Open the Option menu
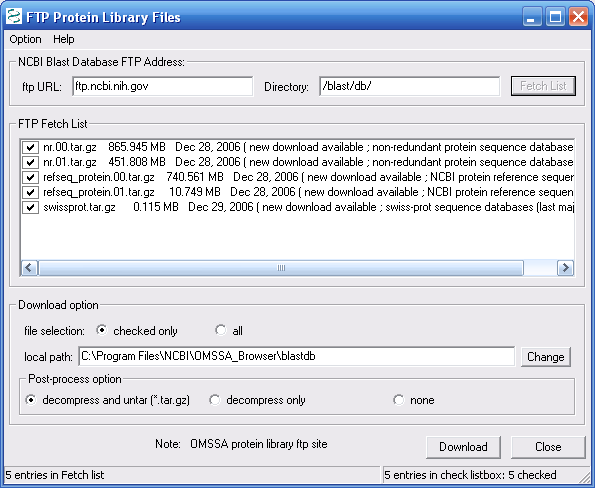 pyautogui.click(x=25, y=39)
